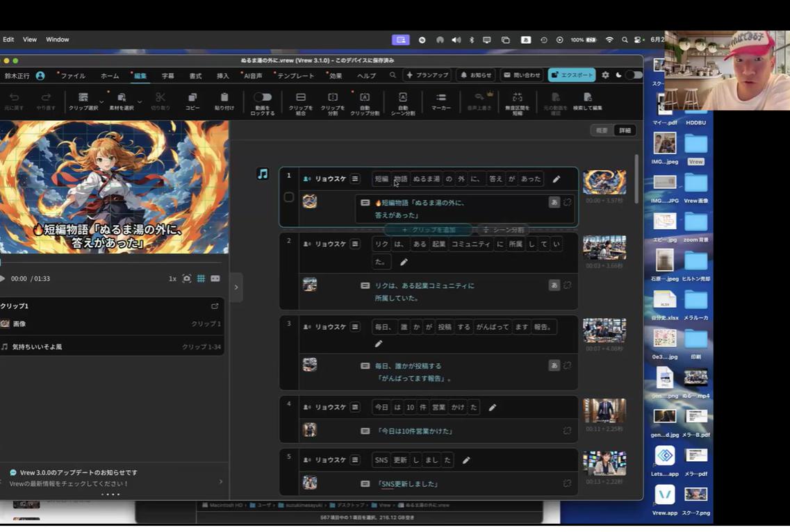
Task: Click the Auto clip split (自動クリップ分割) icon
Action: click(x=365, y=97)
